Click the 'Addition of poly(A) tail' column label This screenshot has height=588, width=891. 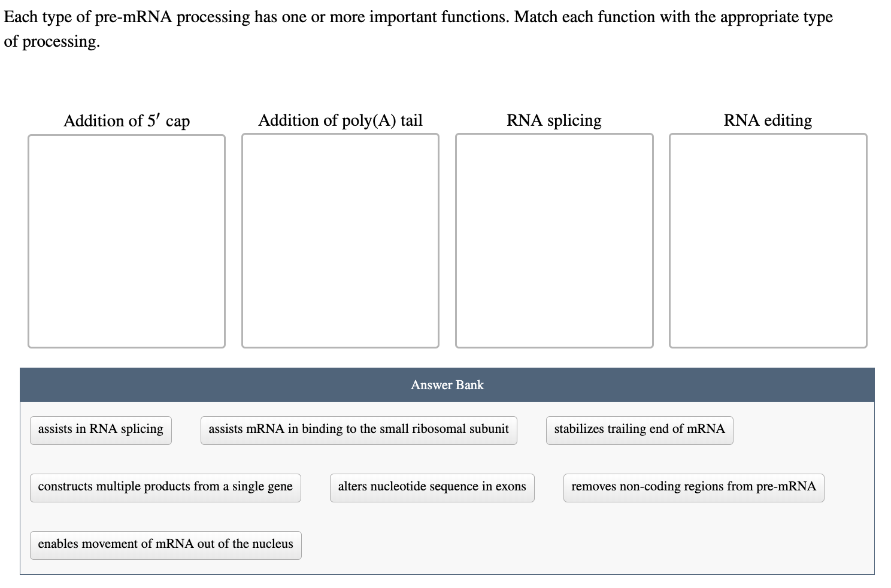click(x=340, y=120)
